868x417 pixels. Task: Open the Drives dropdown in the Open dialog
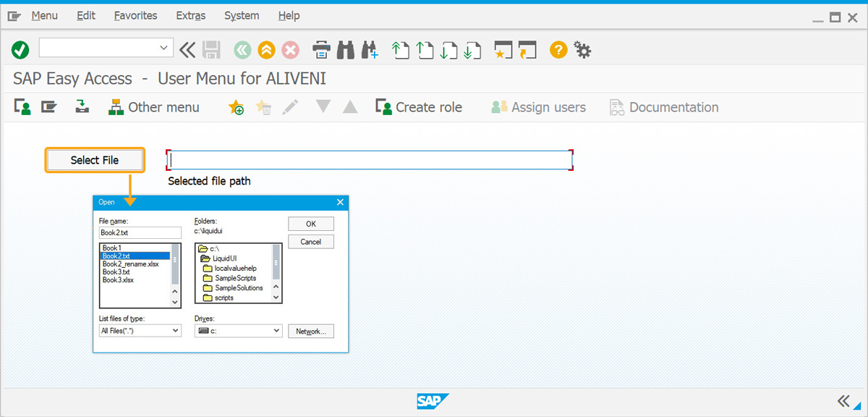[x=276, y=331]
